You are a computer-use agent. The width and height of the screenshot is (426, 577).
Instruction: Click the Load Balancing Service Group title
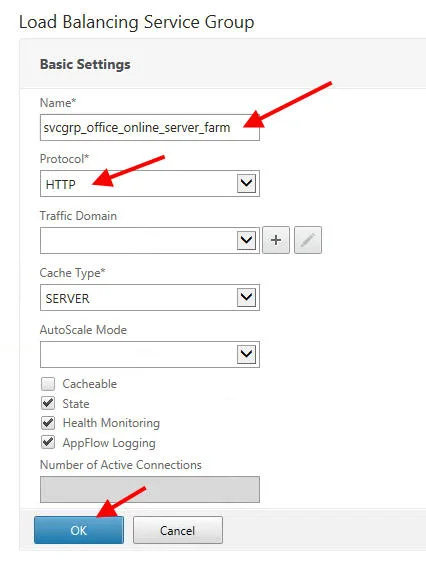click(x=136, y=22)
